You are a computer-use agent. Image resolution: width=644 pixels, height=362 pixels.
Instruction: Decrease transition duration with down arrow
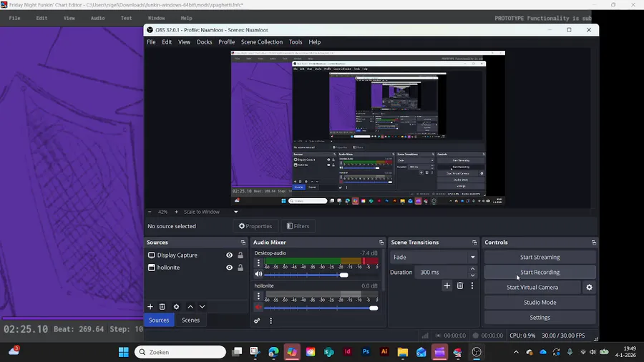473,275
